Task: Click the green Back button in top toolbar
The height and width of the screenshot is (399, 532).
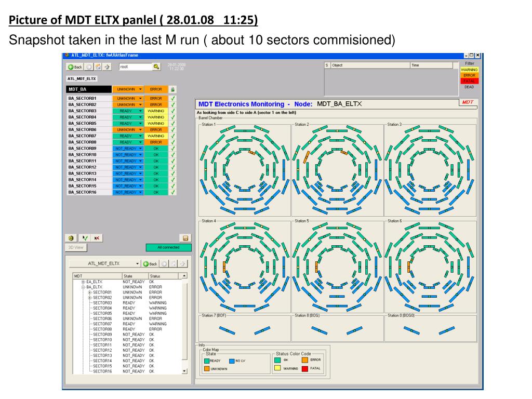Action: [75, 67]
